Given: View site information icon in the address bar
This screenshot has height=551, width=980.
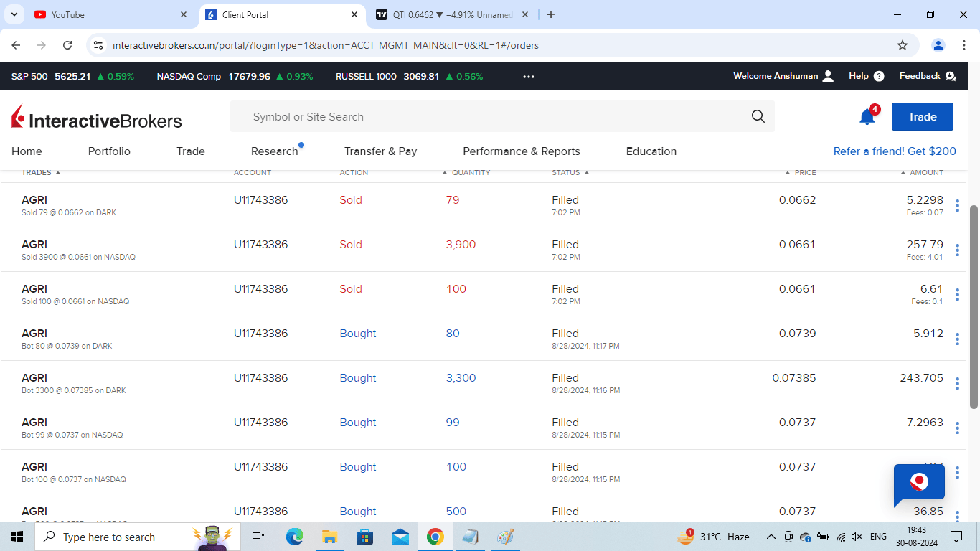Looking at the screenshot, I should point(98,45).
